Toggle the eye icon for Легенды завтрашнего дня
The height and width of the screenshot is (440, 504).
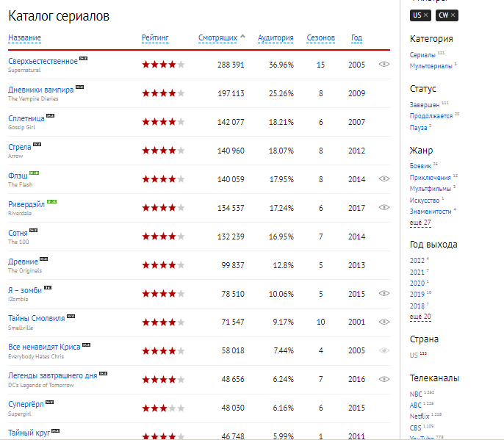[384, 379]
